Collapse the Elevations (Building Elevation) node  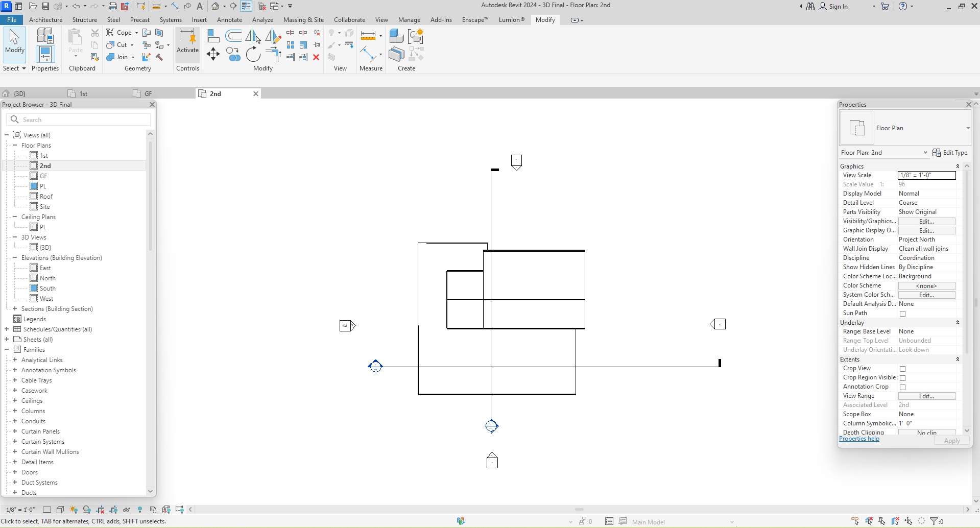(15, 257)
